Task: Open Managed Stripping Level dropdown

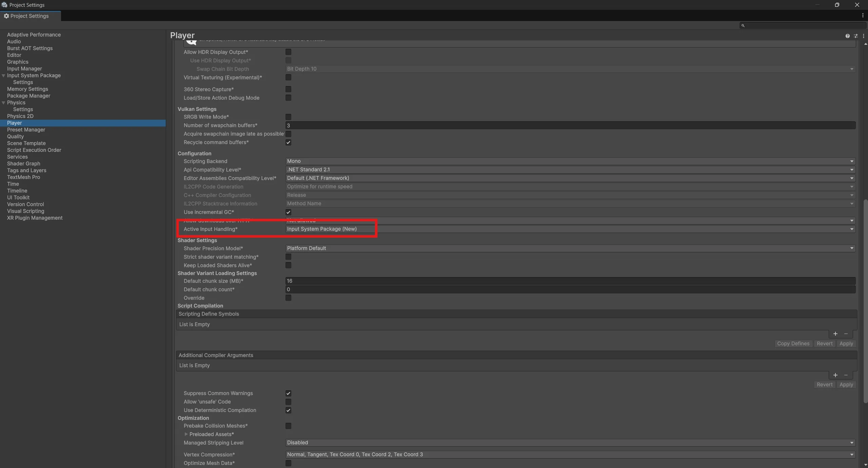Action: pyautogui.click(x=570, y=443)
